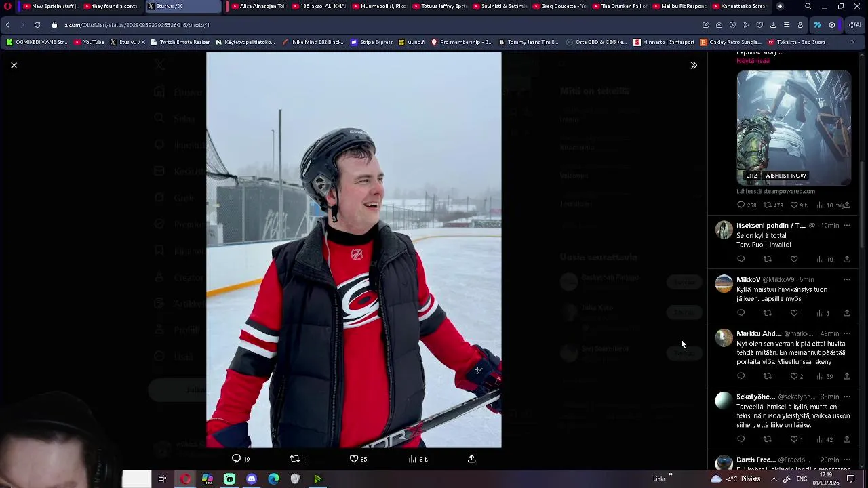Repost Sekatyöhe...'s comment
This screenshot has width=868, height=488.
coord(767,439)
